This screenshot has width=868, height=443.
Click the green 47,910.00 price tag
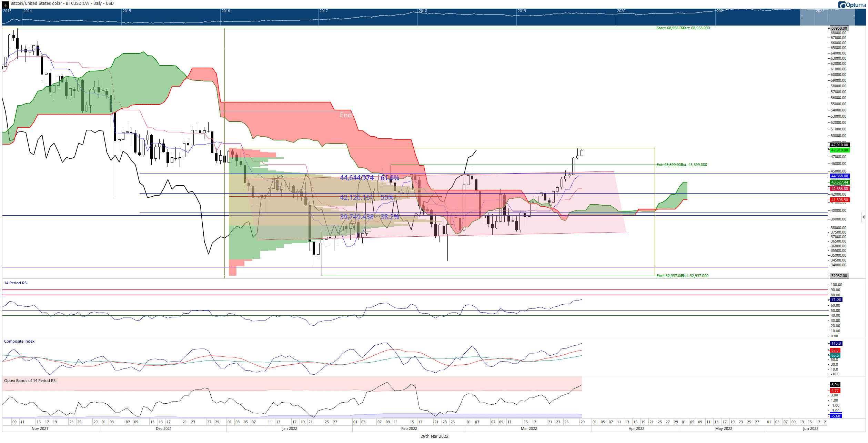pos(839,150)
